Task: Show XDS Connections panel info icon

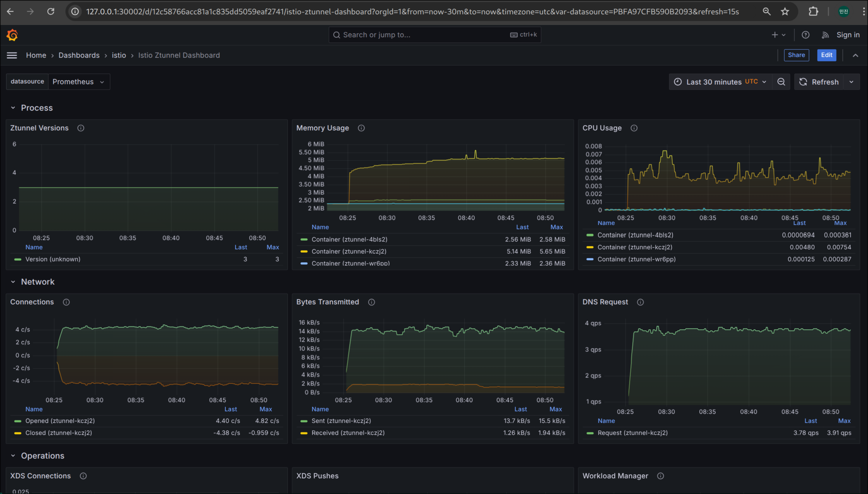Action: click(x=83, y=476)
